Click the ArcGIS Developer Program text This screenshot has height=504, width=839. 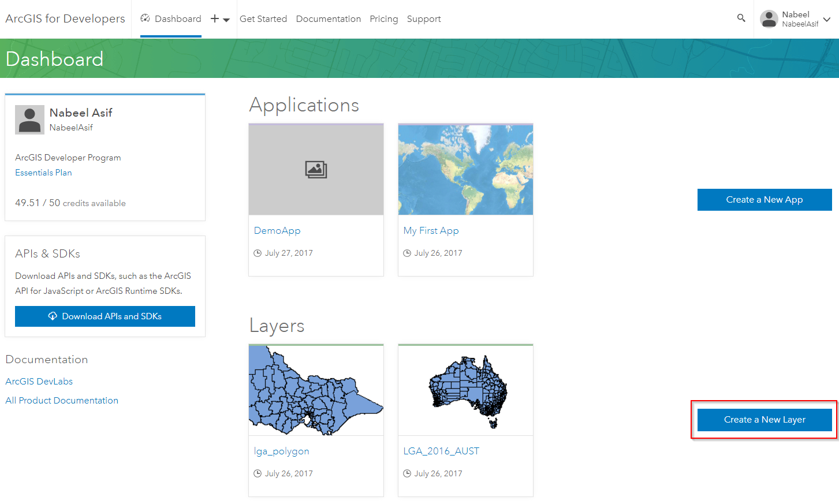pos(68,158)
